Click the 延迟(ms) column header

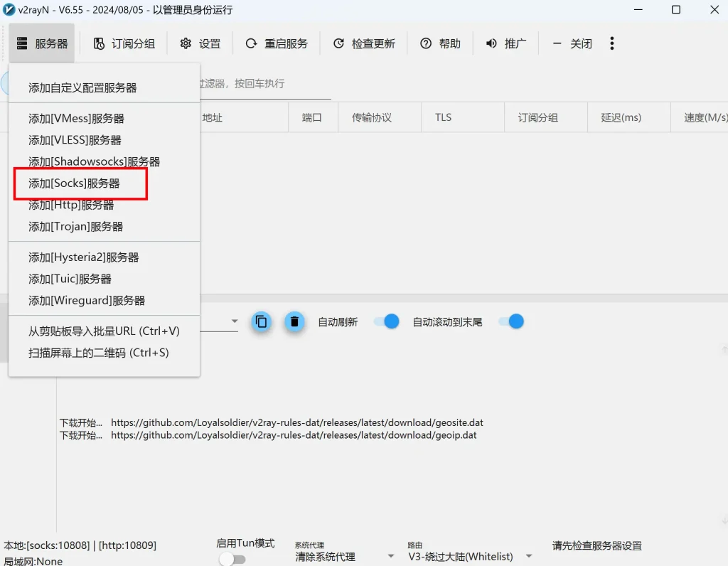click(x=621, y=117)
